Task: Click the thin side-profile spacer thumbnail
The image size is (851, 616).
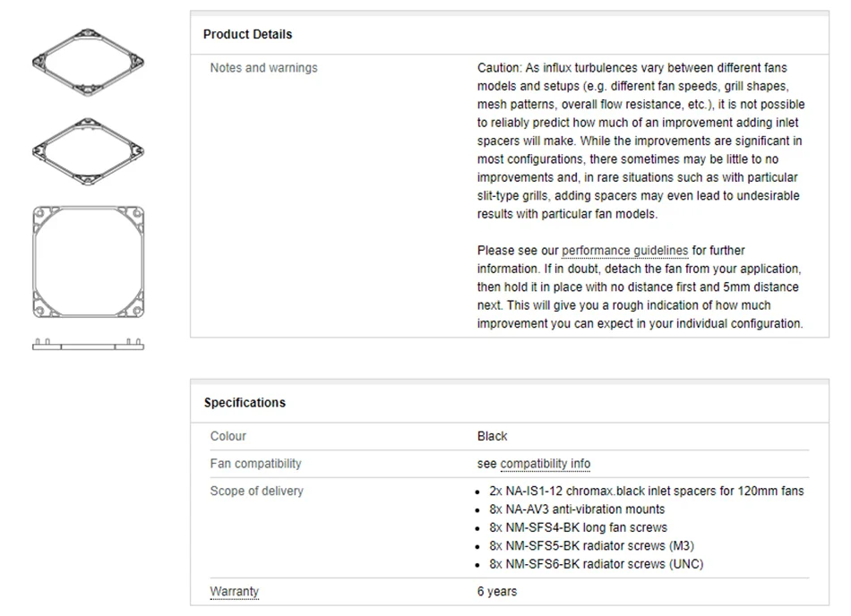Action: 88,345
